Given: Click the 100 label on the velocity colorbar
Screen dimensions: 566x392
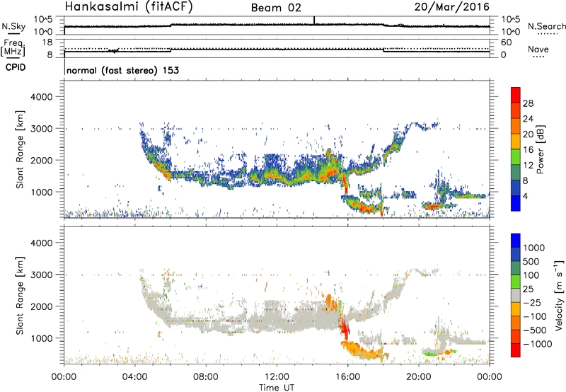Looking at the screenshot, I should (531, 275).
